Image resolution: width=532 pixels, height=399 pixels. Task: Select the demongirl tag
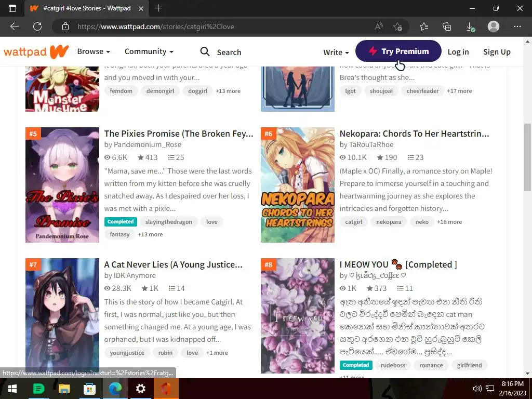pyautogui.click(x=160, y=91)
